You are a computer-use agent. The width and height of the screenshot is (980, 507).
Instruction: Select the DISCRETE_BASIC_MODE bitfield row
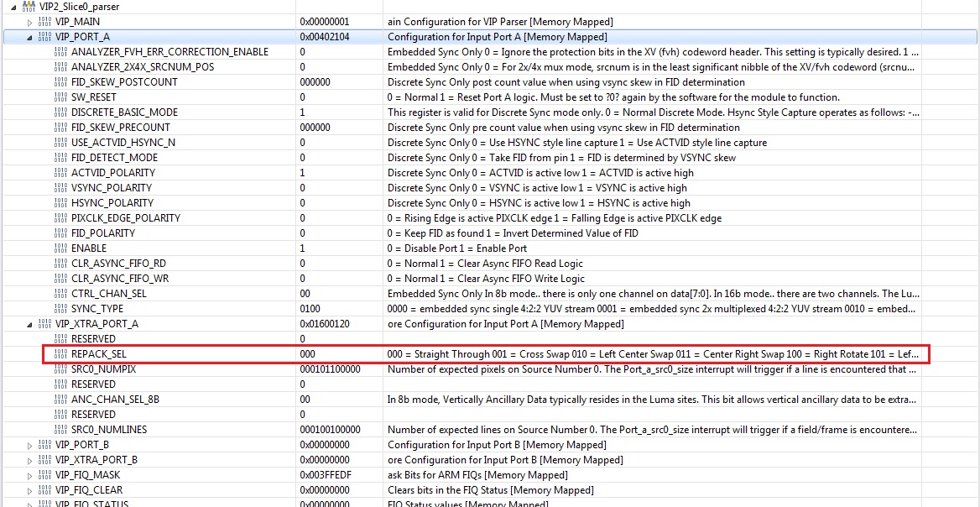(x=490, y=112)
